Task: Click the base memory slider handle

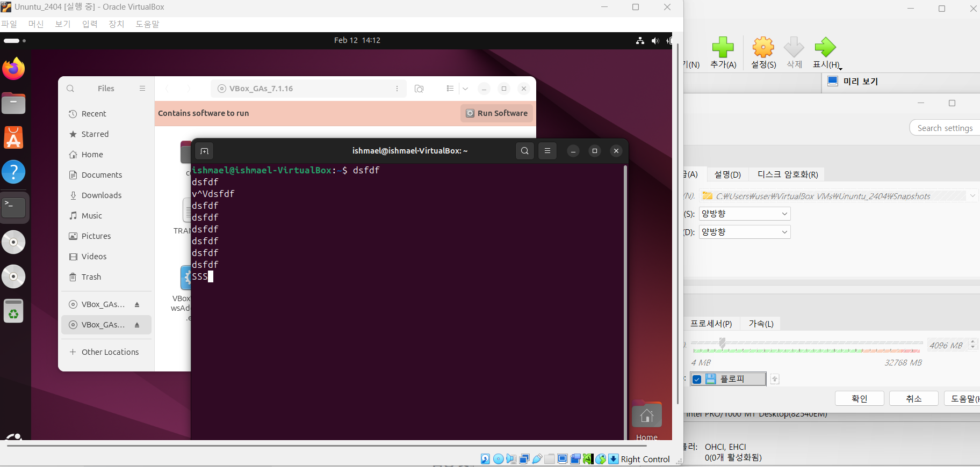Action: [722, 342]
